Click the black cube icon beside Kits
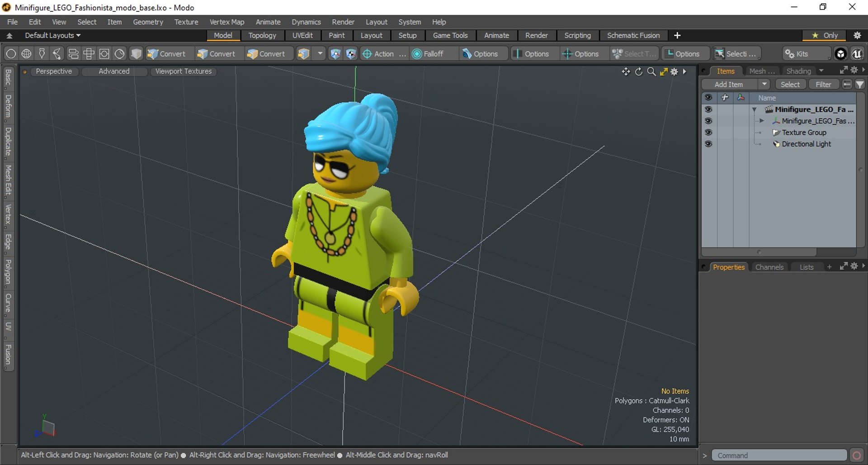 [x=840, y=54]
